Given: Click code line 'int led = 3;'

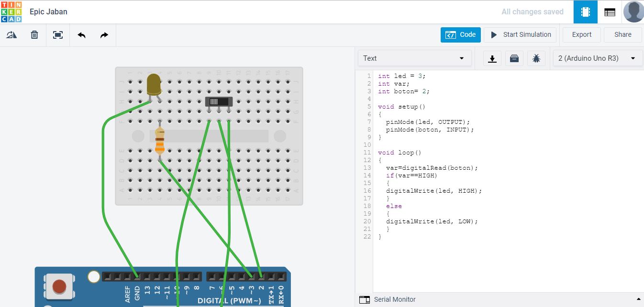Looking at the screenshot, I should pos(401,76).
